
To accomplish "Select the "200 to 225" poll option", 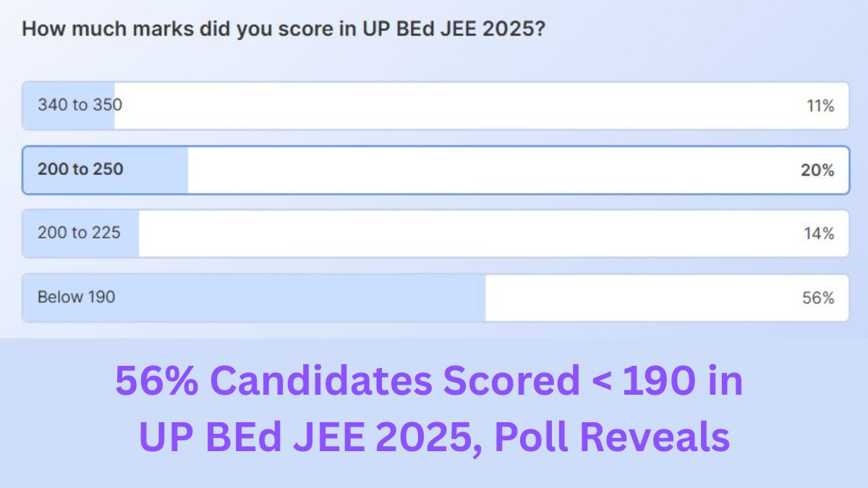I will pyautogui.click(x=434, y=233).
